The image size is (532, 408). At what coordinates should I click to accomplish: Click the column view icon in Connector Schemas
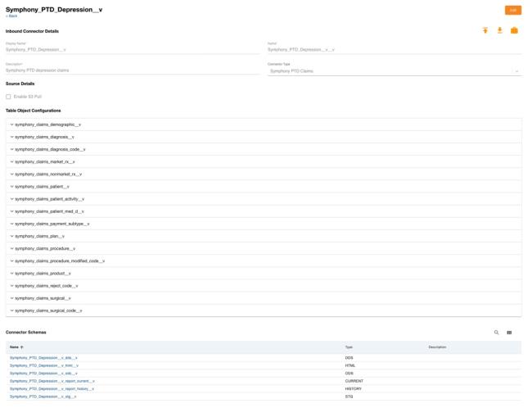(x=509, y=333)
